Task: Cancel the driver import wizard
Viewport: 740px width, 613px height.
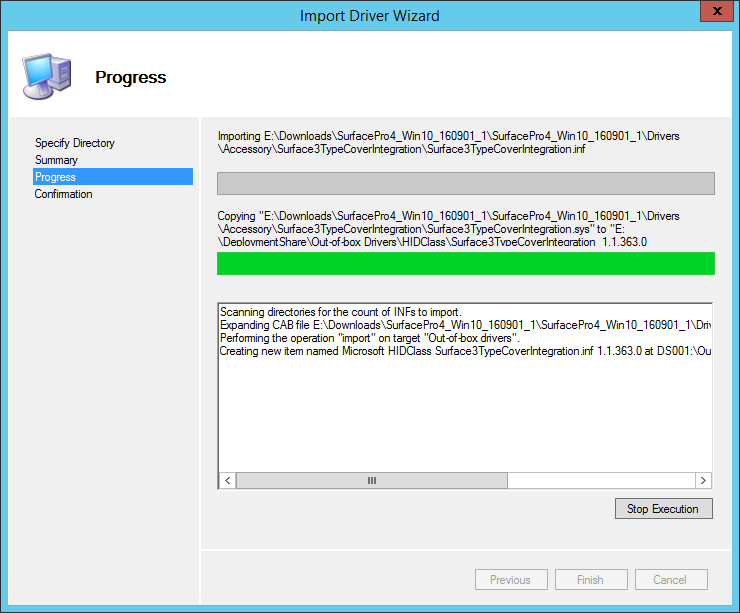Action: point(670,580)
